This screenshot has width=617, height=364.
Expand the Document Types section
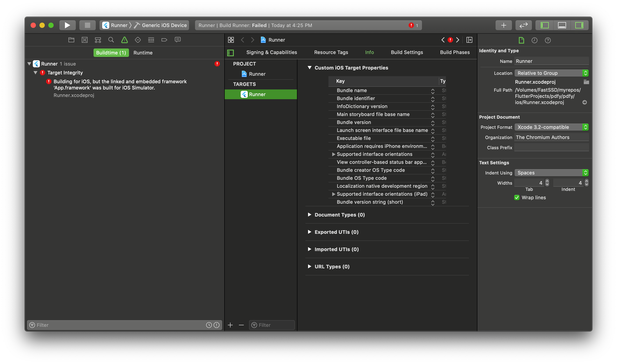309,215
